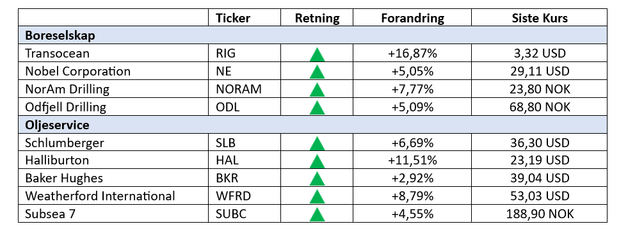Click the Forandring column header
Screen dimensions: 644x231
pyautogui.click(x=412, y=18)
